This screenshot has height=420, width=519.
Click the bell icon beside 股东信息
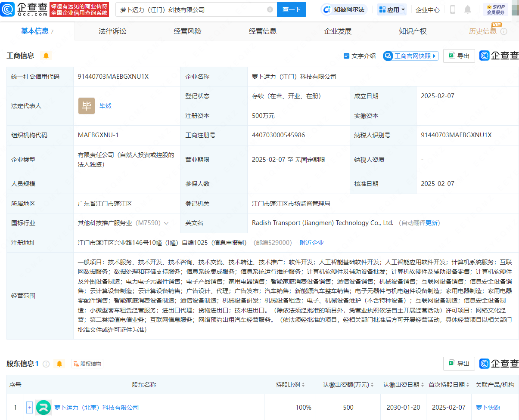[59, 364]
